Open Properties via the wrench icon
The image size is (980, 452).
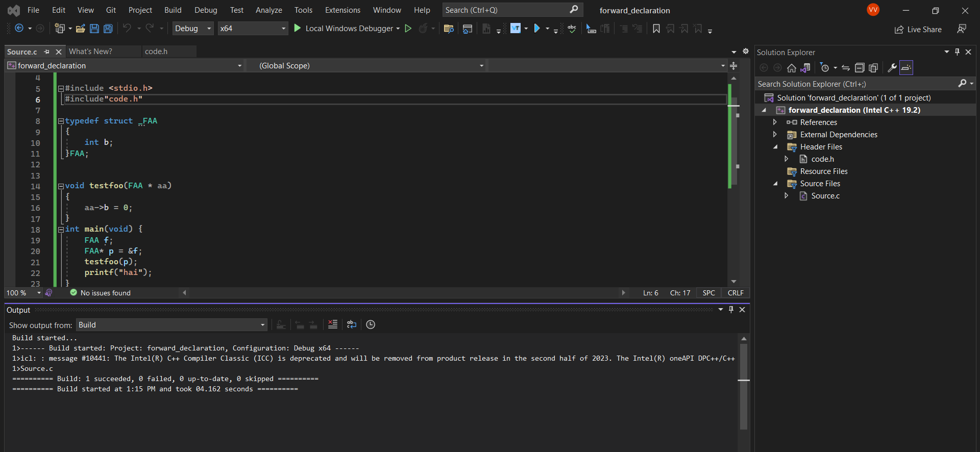tap(892, 68)
